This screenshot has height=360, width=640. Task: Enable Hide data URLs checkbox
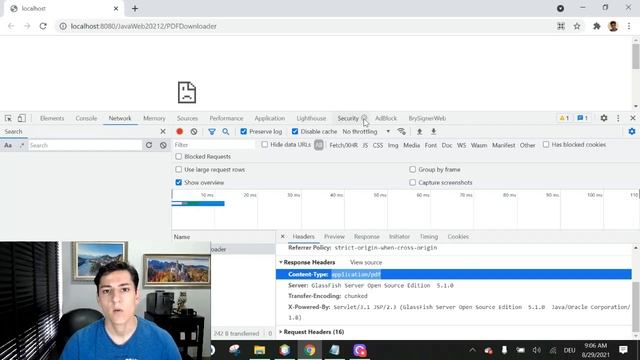(265, 144)
